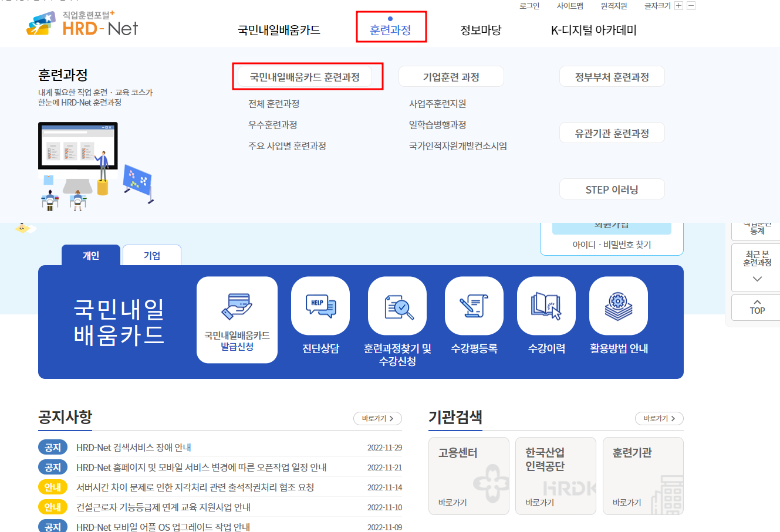
Task: Open 훈련기관 card
Action: pos(643,476)
